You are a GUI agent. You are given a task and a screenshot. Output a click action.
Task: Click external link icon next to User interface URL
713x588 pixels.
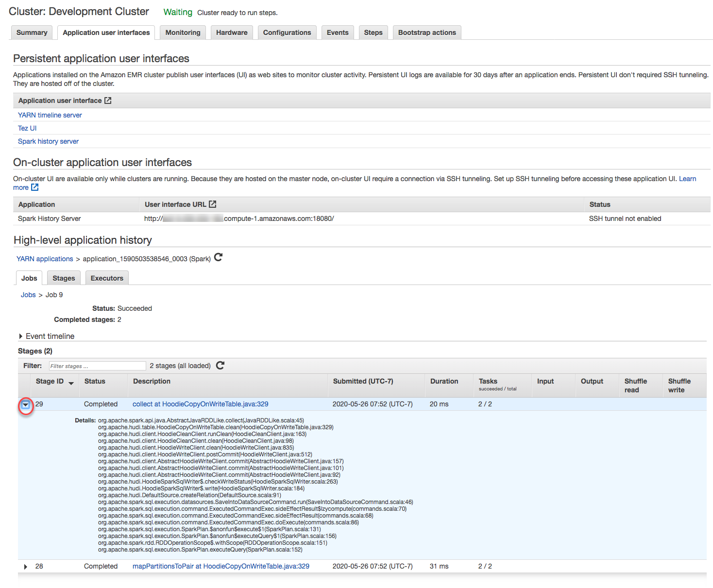[212, 204]
